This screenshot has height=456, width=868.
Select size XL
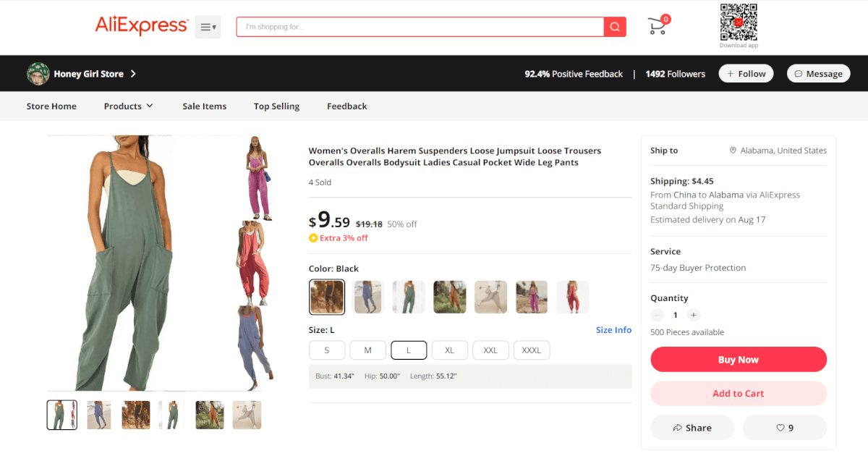pos(450,350)
